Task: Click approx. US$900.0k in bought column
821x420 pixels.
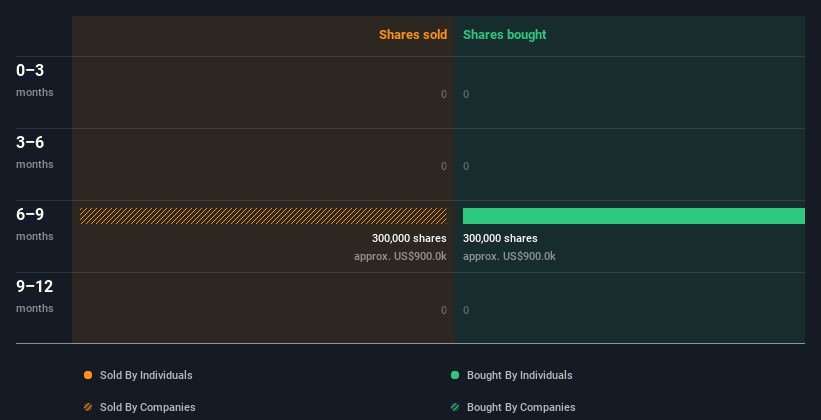Action: (x=509, y=257)
